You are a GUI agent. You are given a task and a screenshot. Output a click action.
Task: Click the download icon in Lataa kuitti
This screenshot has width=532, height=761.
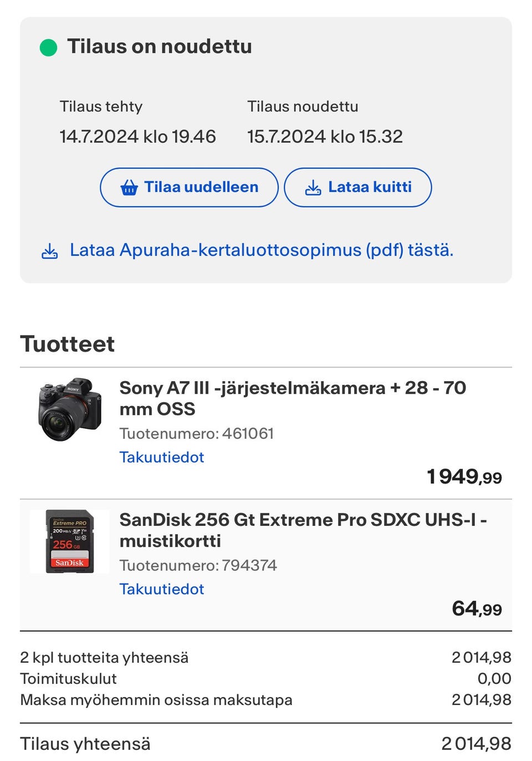[x=313, y=187]
